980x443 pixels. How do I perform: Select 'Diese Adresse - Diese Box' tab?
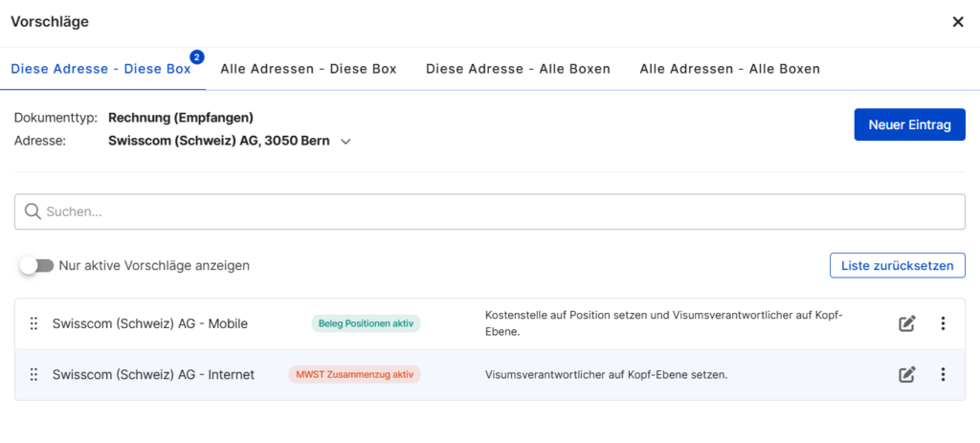tap(100, 69)
